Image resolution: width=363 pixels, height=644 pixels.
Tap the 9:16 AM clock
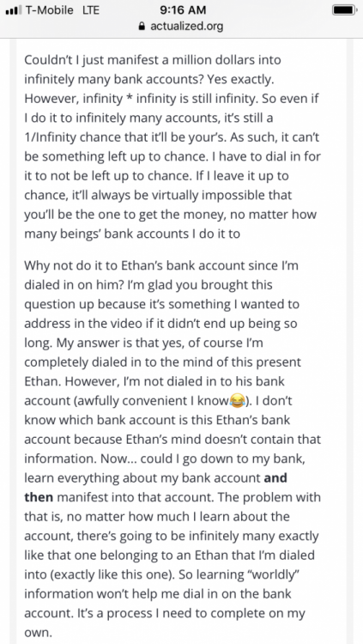183,9
